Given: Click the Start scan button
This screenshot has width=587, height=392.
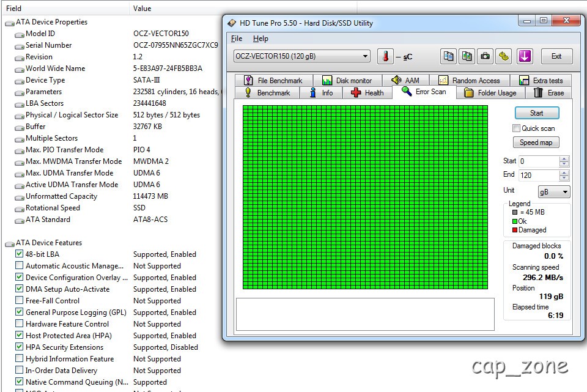Looking at the screenshot, I should click(x=537, y=113).
